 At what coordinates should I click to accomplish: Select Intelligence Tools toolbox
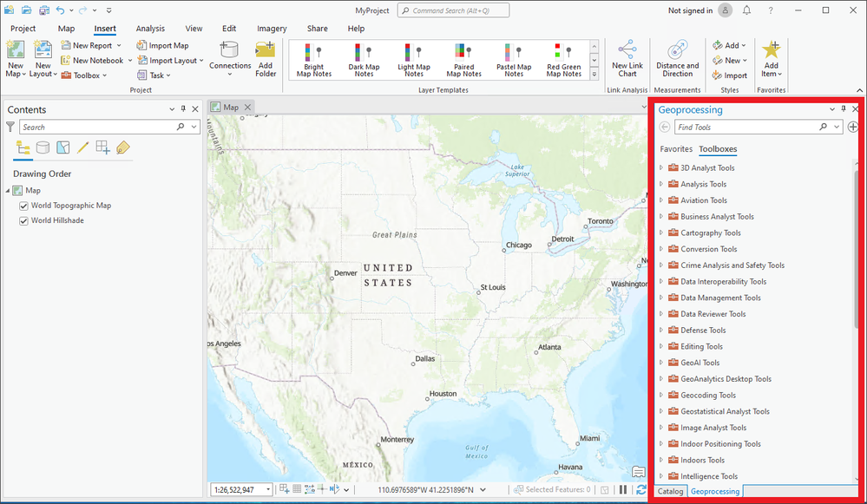[709, 476]
